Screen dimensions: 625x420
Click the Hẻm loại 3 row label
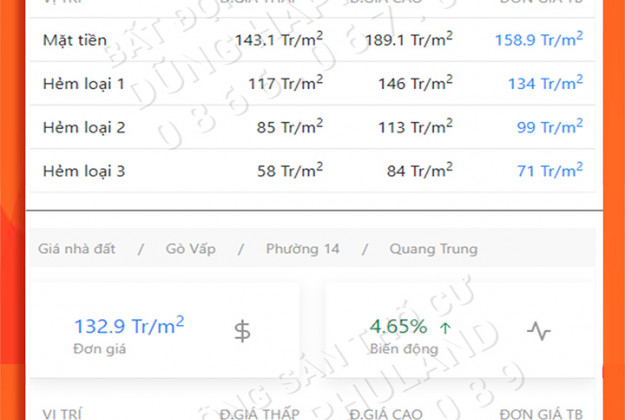point(84,171)
